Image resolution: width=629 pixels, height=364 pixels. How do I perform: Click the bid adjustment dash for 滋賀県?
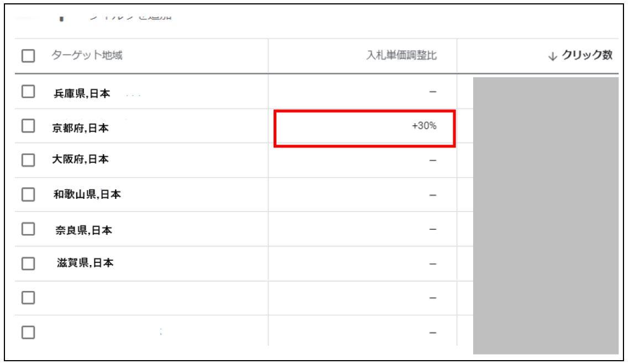[433, 264]
